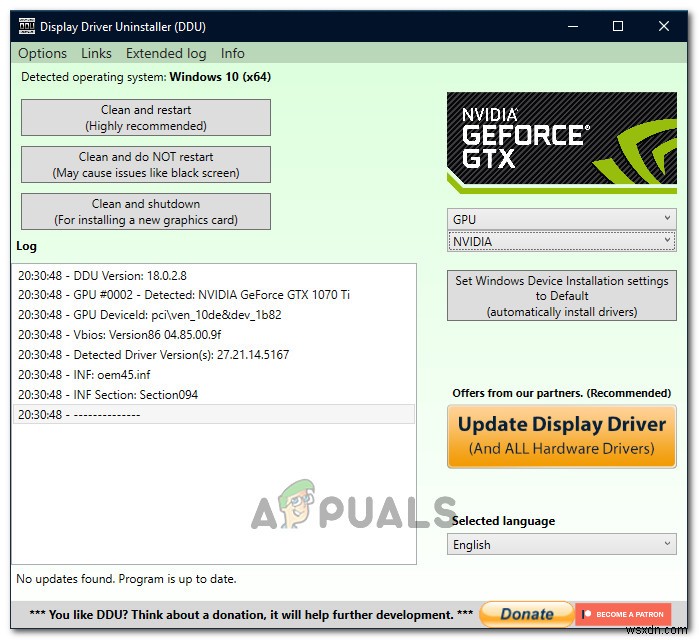Click the Update Display Driver offer
The image size is (699, 640).
(562, 436)
